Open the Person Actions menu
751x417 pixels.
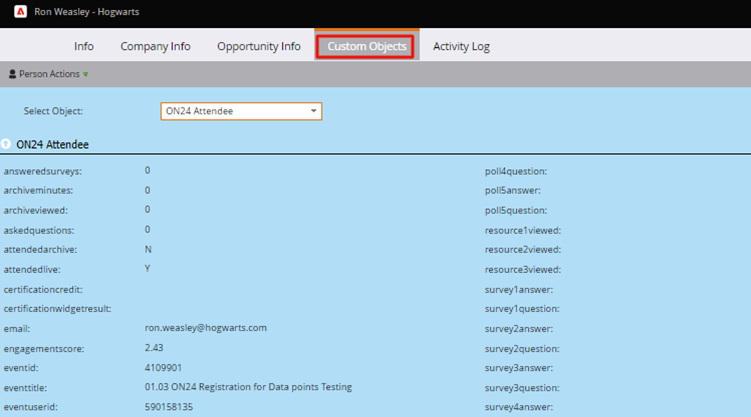coord(49,74)
